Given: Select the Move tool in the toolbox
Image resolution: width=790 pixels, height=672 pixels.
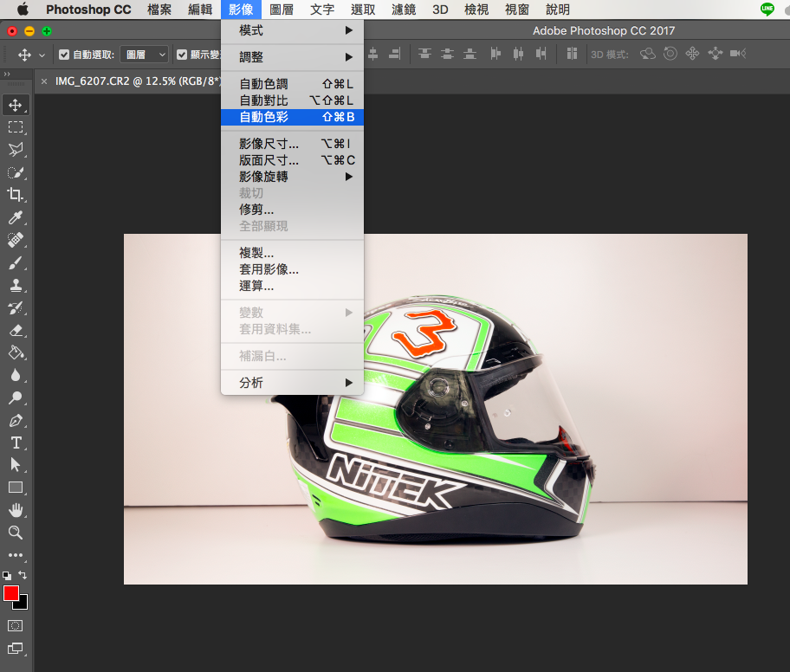Looking at the screenshot, I should [15, 105].
